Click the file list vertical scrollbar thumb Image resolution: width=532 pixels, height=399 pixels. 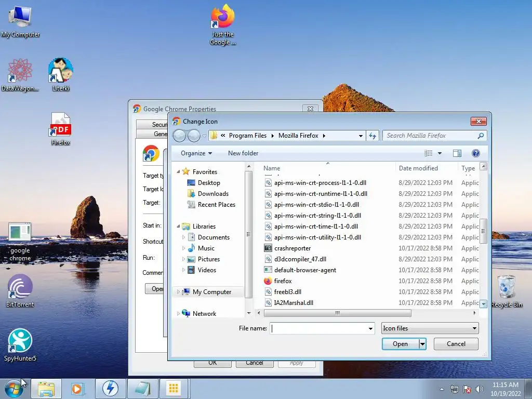484,231
